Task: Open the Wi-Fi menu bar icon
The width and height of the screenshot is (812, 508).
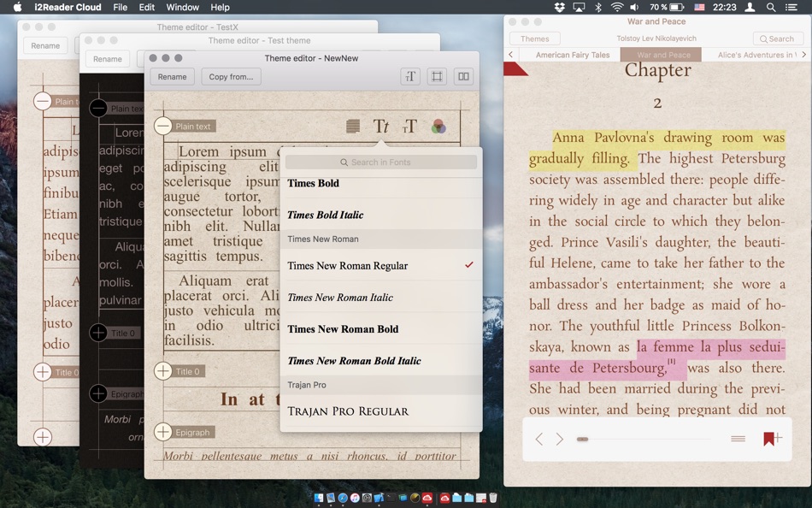Action: tap(616, 7)
